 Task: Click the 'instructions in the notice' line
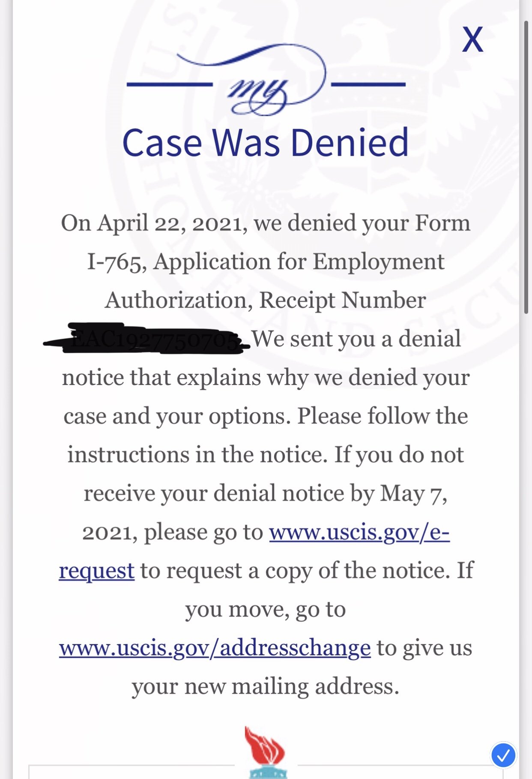266,454
